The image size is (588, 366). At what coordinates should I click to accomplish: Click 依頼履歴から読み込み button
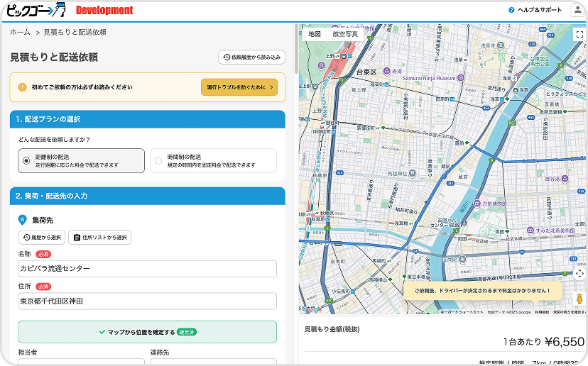coord(251,57)
